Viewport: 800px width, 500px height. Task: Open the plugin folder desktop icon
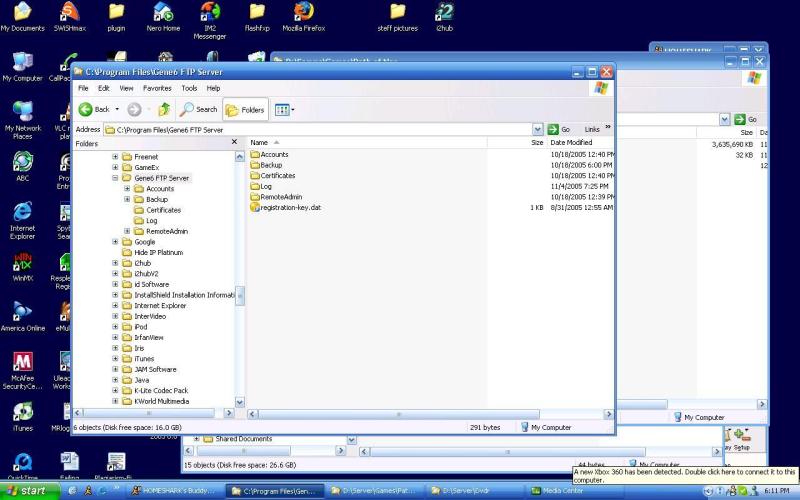(116, 16)
